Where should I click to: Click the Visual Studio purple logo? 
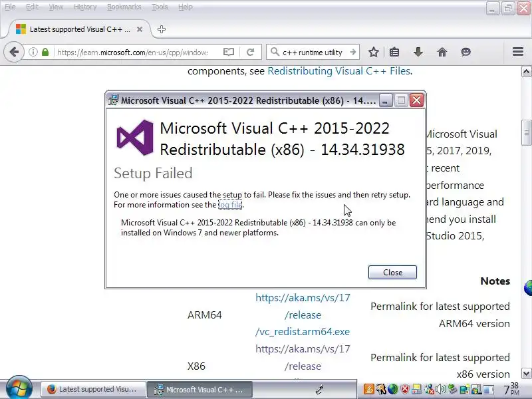[x=135, y=138]
